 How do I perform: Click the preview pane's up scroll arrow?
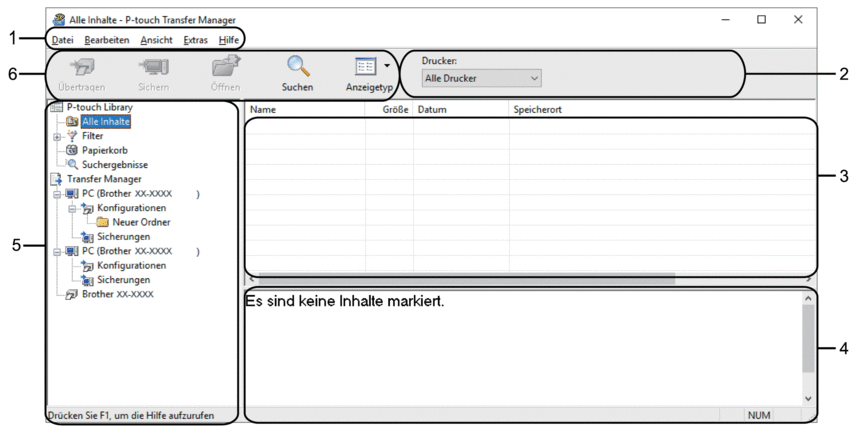point(808,298)
